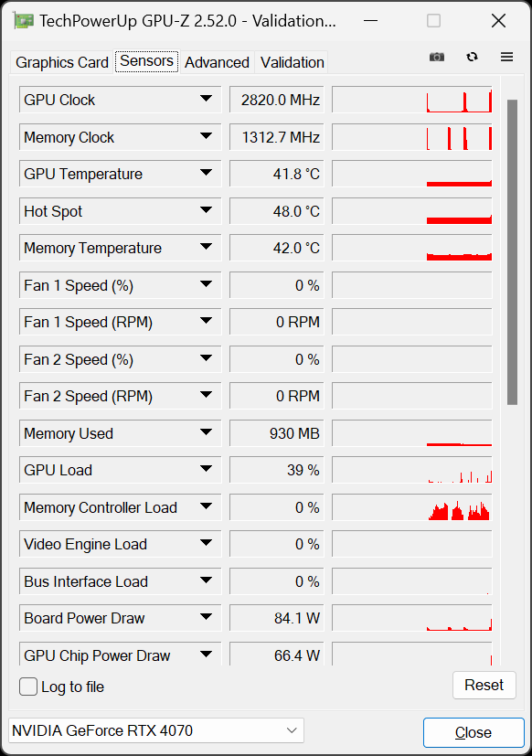Expand the Fan 1 Speed (%) dropdown

[206, 284]
